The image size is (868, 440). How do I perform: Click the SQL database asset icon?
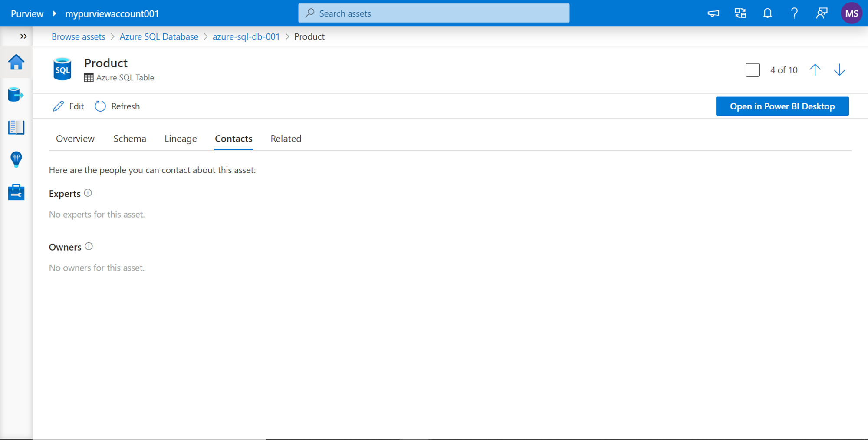62,69
